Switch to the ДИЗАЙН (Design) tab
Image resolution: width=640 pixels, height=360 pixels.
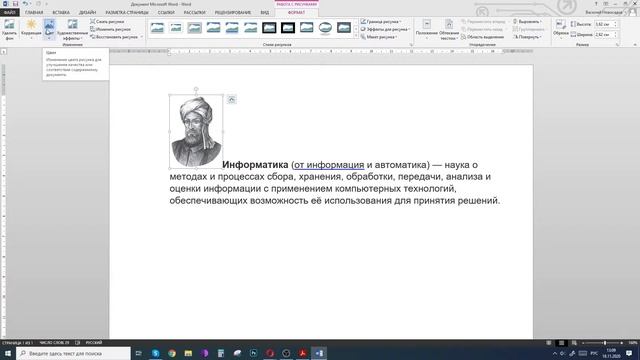(87, 13)
